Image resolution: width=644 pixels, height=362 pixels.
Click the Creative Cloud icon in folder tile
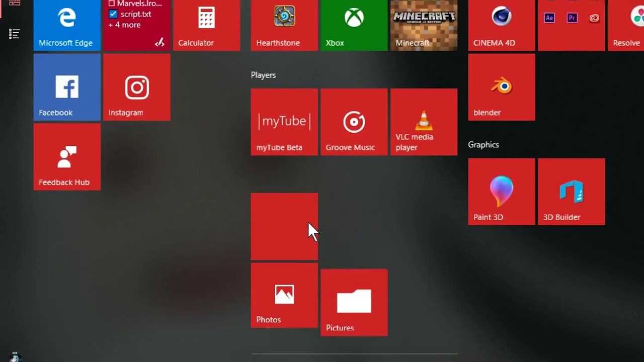click(x=594, y=18)
